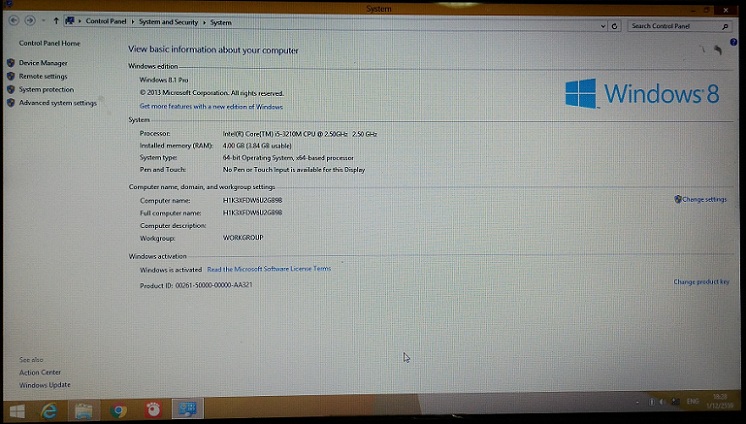
Task: Open Device Manager link
Action: click(43, 63)
